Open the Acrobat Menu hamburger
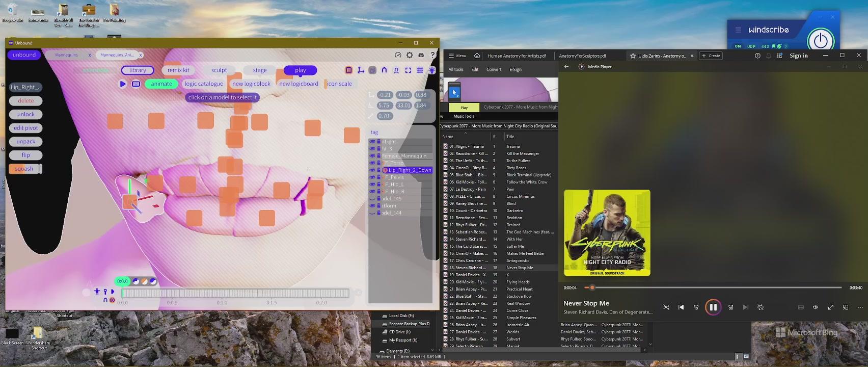The height and width of the screenshot is (367, 868). [x=457, y=56]
